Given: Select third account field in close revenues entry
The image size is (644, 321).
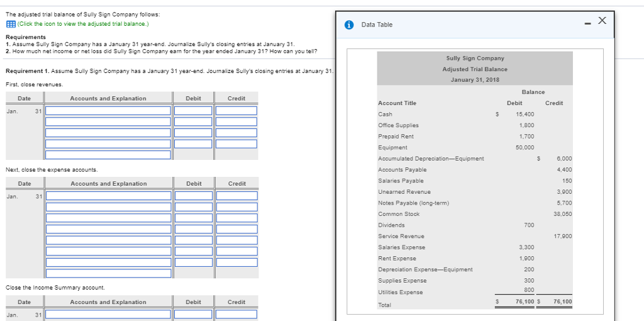Looking at the screenshot, I should [x=108, y=133].
